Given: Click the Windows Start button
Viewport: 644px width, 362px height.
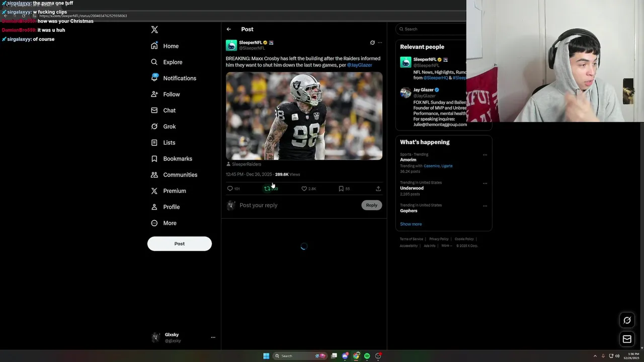Looking at the screenshot, I should click(266, 356).
